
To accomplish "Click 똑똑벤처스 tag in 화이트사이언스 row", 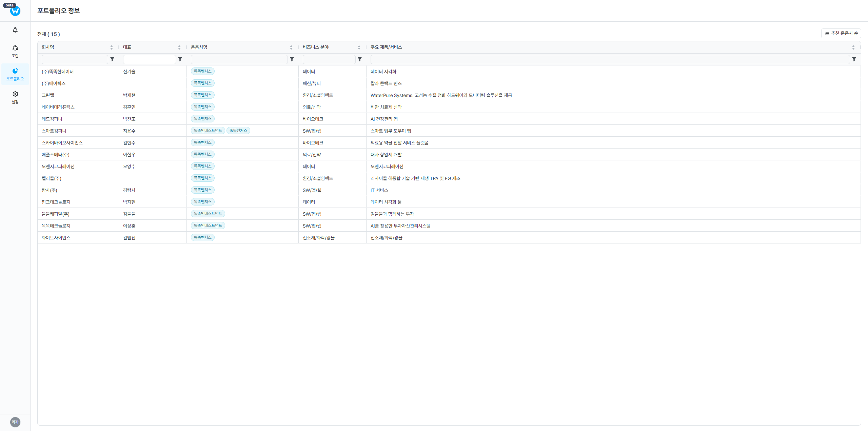I will (202, 237).
